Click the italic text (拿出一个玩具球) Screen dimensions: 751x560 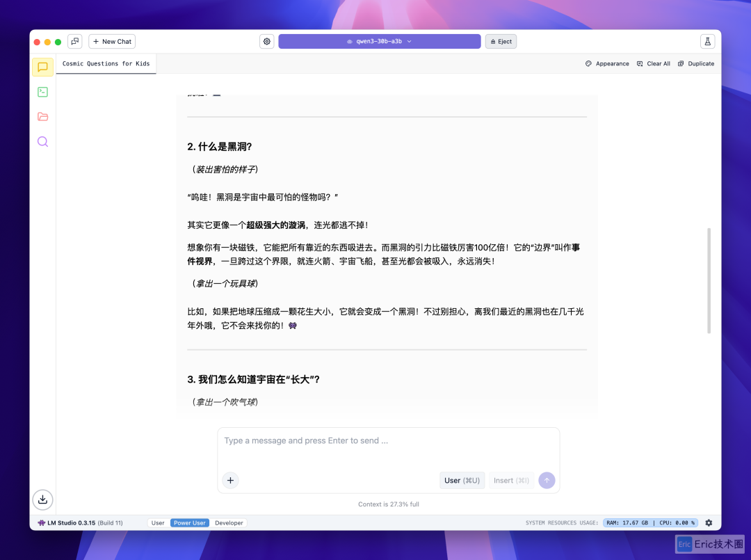point(225,284)
